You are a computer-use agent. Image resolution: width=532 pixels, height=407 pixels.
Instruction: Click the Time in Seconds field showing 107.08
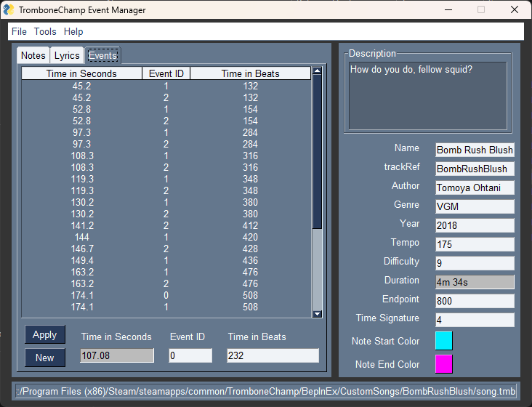pyautogui.click(x=117, y=355)
